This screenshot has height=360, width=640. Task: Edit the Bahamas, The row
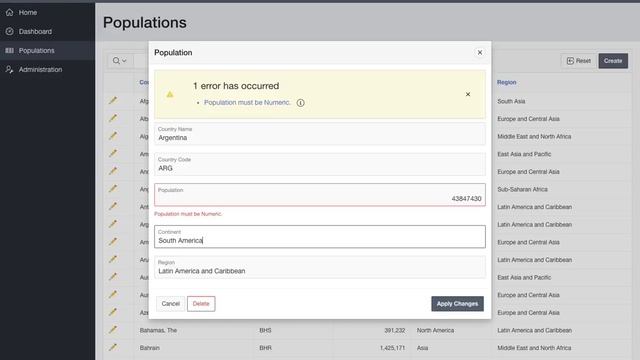113,330
